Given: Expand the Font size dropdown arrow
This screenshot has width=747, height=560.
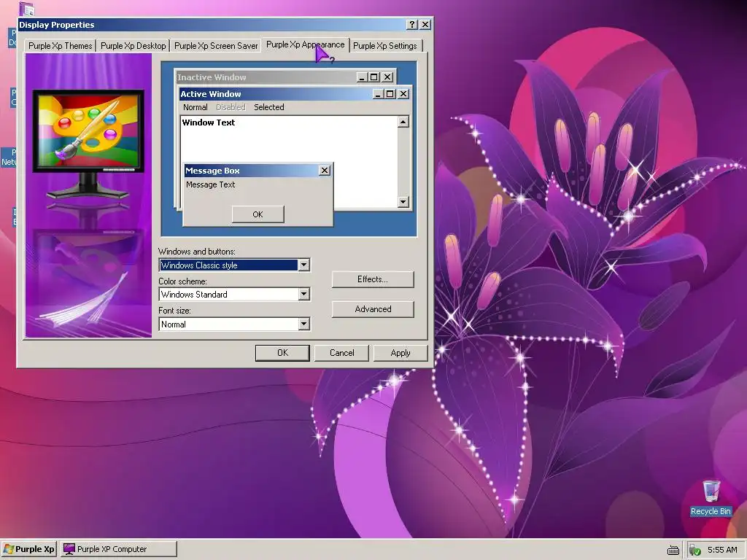Looking at the screenshot, I should click(304, 324).
